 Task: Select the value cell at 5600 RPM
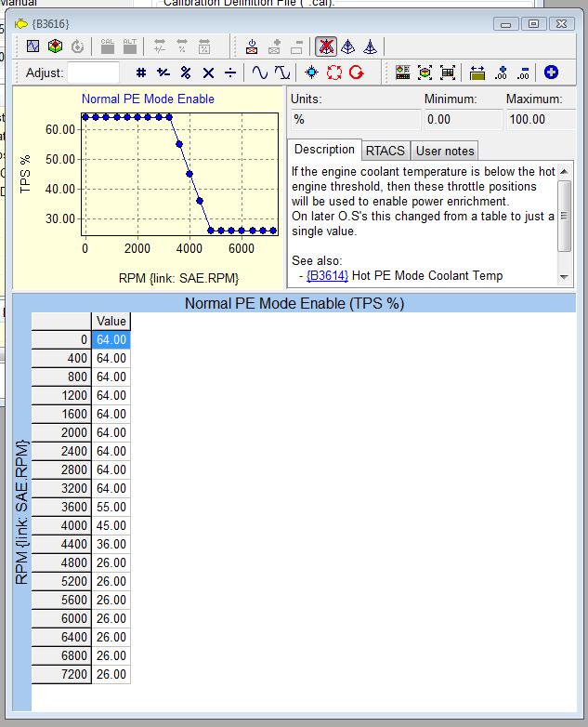click(x=111, y=600)
